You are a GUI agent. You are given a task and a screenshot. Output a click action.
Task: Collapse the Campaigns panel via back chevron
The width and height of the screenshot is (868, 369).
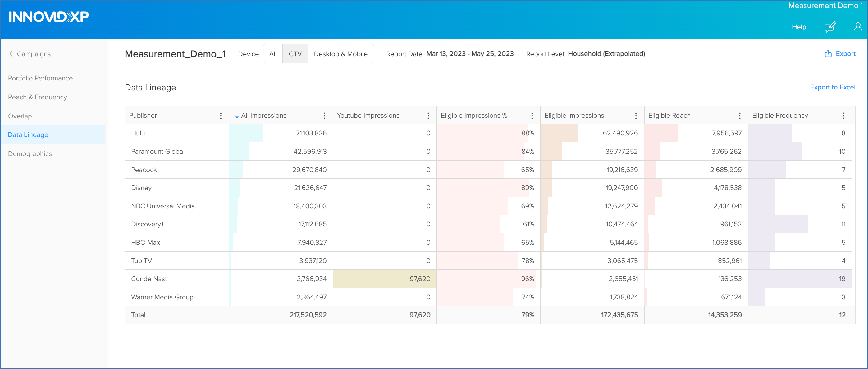click(11, 54)
